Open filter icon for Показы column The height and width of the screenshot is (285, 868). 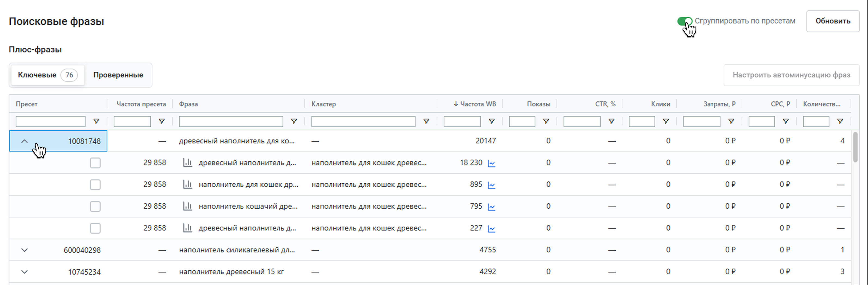546,121
